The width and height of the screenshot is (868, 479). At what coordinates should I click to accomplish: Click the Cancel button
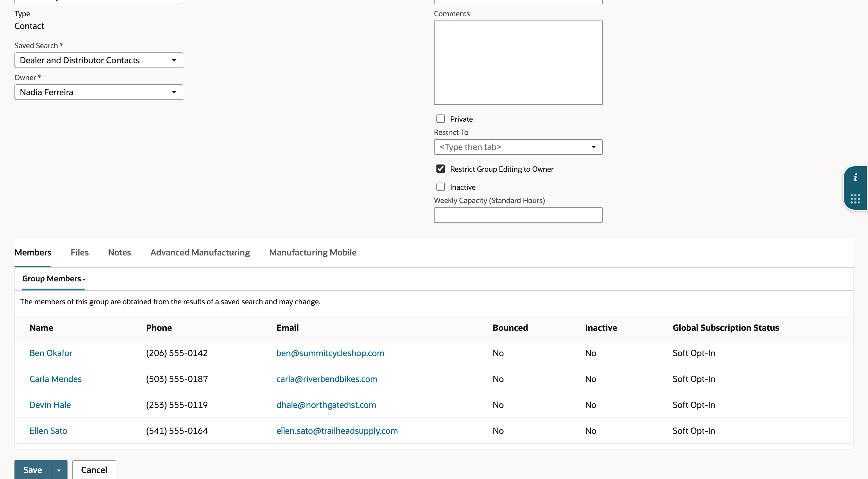[x=94, y=470]
